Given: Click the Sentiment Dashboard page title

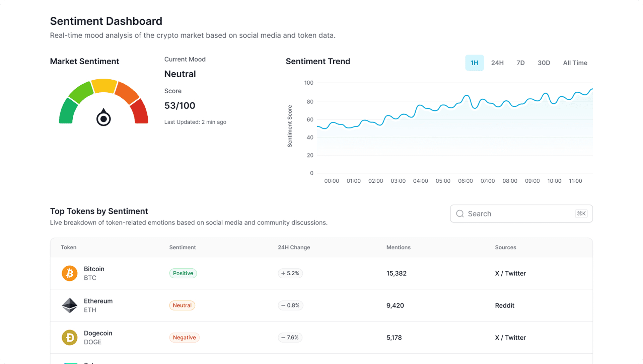Looking at the screenshot, I should [106, 21].
